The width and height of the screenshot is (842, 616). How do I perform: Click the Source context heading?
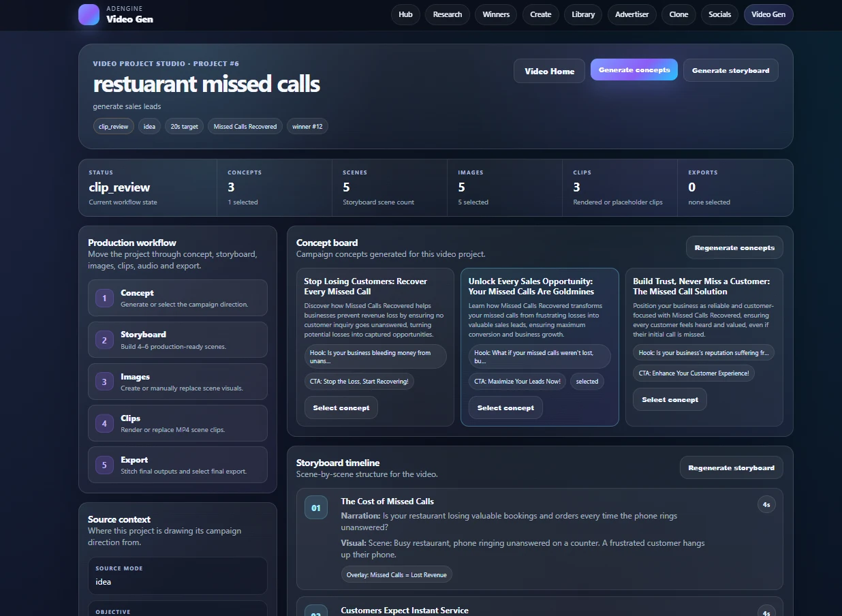coord(119,519)
